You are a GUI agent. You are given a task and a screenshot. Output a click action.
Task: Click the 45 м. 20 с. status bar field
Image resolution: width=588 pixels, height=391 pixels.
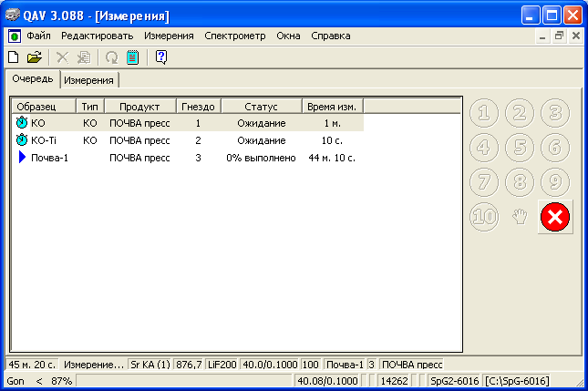pyautogui.click(x=32, y=365)
